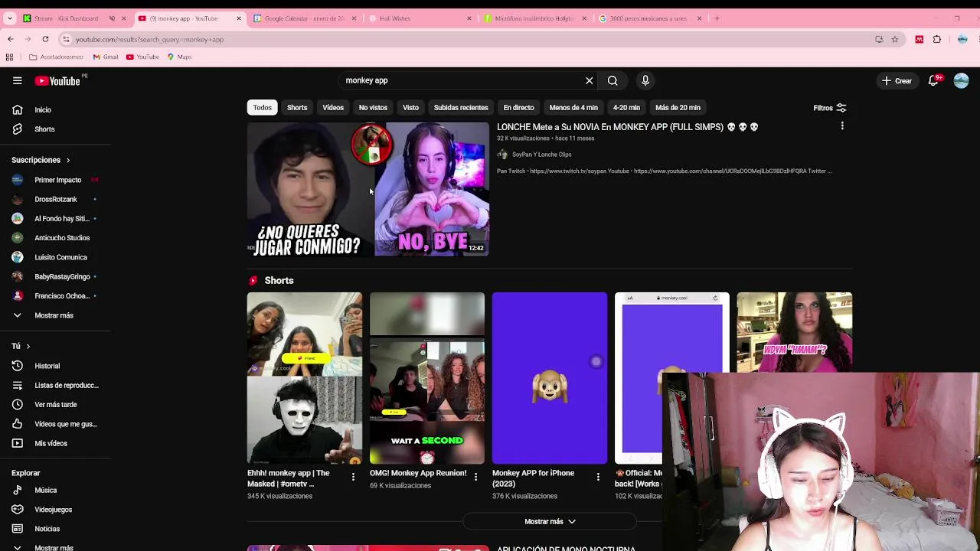The image size is (980, 551).
Task: Open the YouTube hamburger guide menu
Action: pyautogui.click(x=17, y=80)
